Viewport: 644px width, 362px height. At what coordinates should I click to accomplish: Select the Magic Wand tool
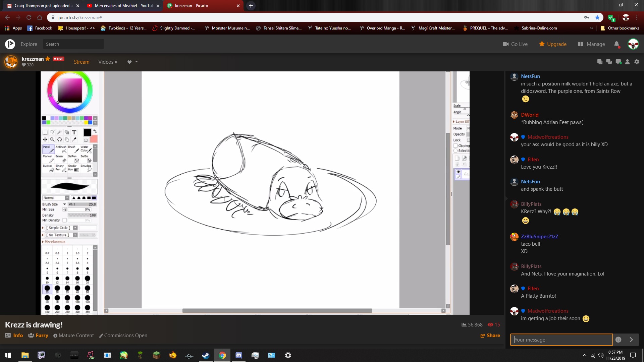pos(59,132)
